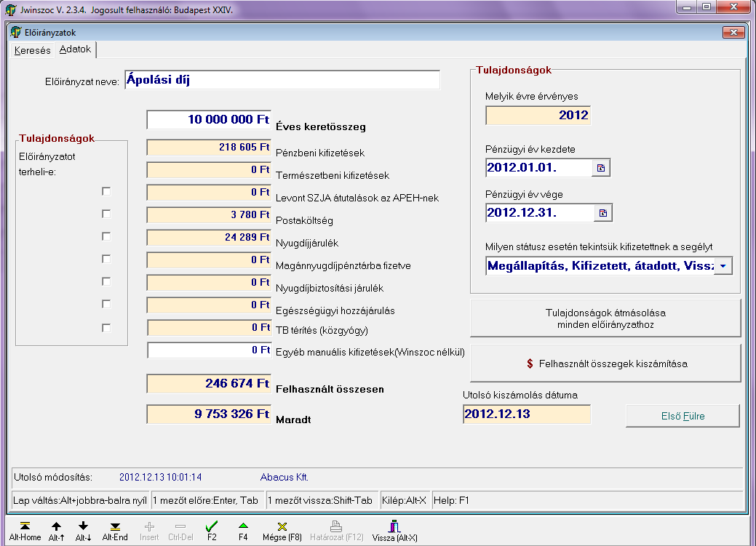Image resolution: width=756 pixels, height=546 pixels.
Task: Open calendar for Pénzügyi év vége
Action: click(602, 213)
